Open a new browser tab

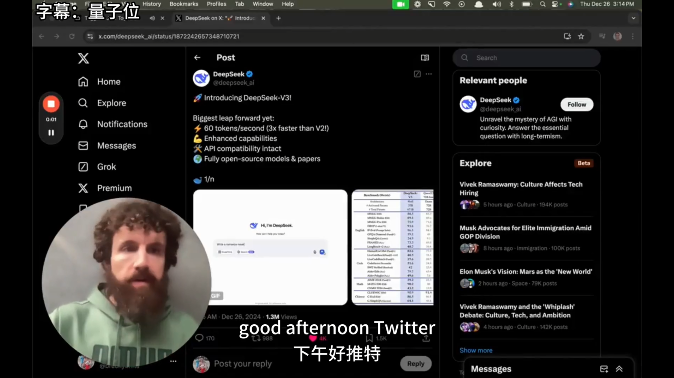(x=279, y=18)
